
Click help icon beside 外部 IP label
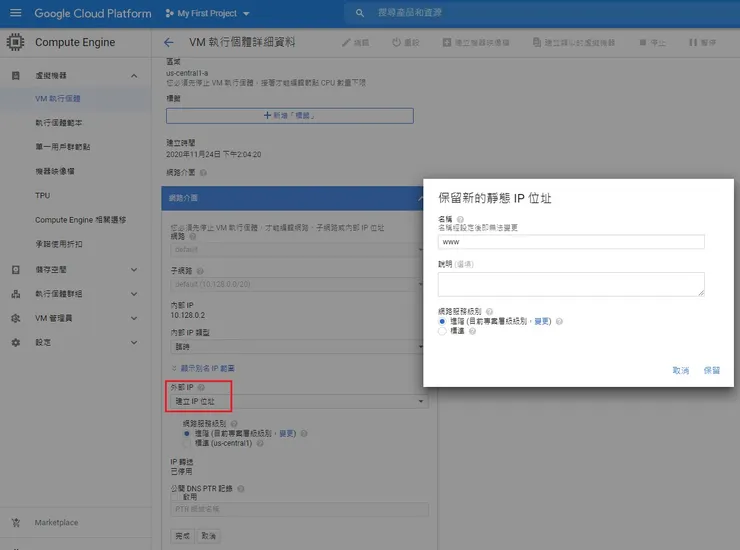(x=201, y=387)
